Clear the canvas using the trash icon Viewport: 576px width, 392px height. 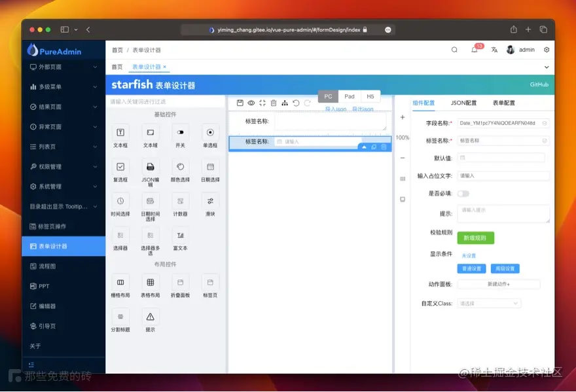tap(274, 103)
